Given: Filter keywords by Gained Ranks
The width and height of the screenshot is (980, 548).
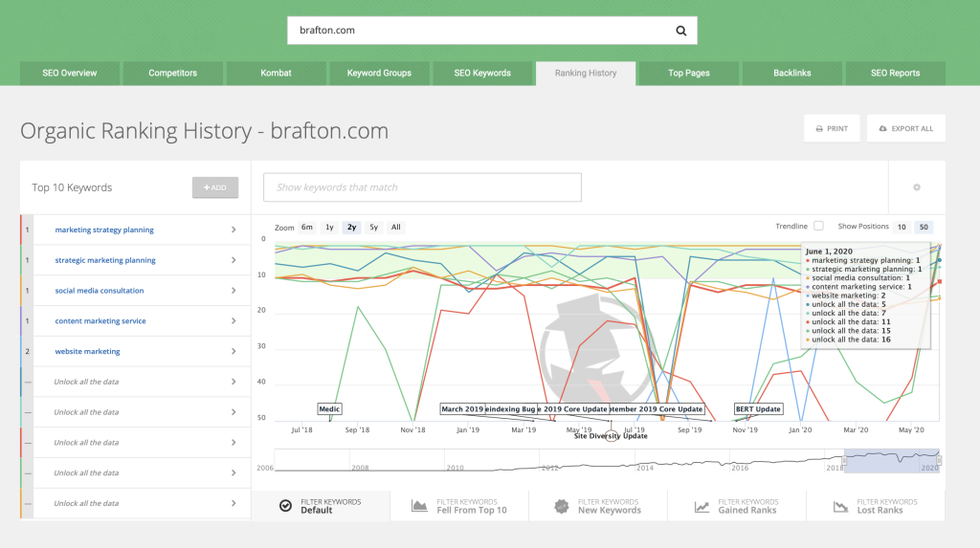Looking at the screenshot, I should (737, 506).
